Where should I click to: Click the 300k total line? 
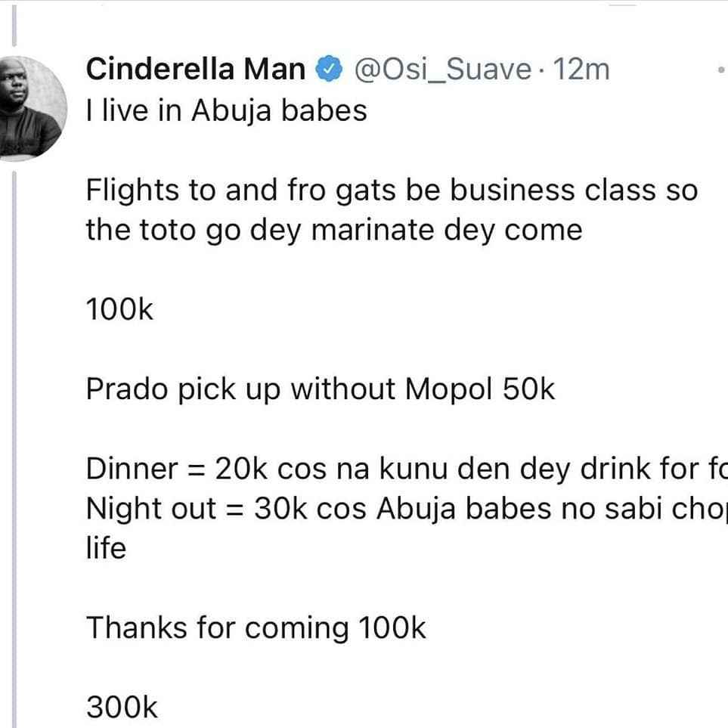pos(122,708)
